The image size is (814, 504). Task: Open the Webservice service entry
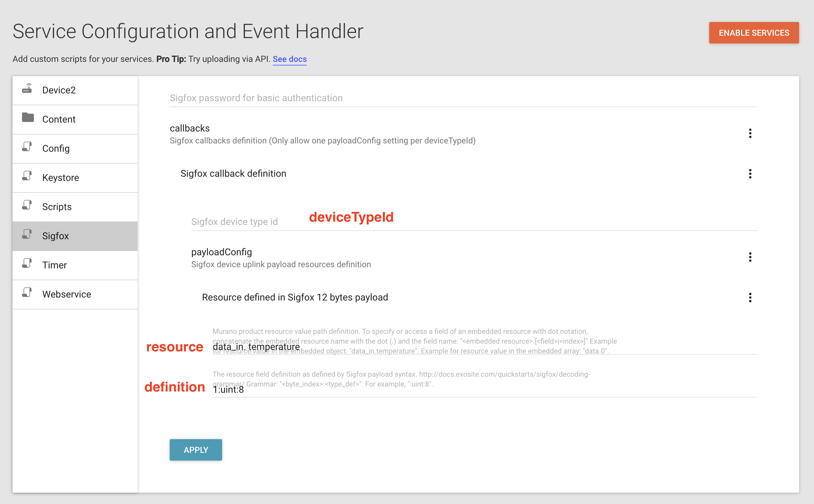[x=75, y=295]
